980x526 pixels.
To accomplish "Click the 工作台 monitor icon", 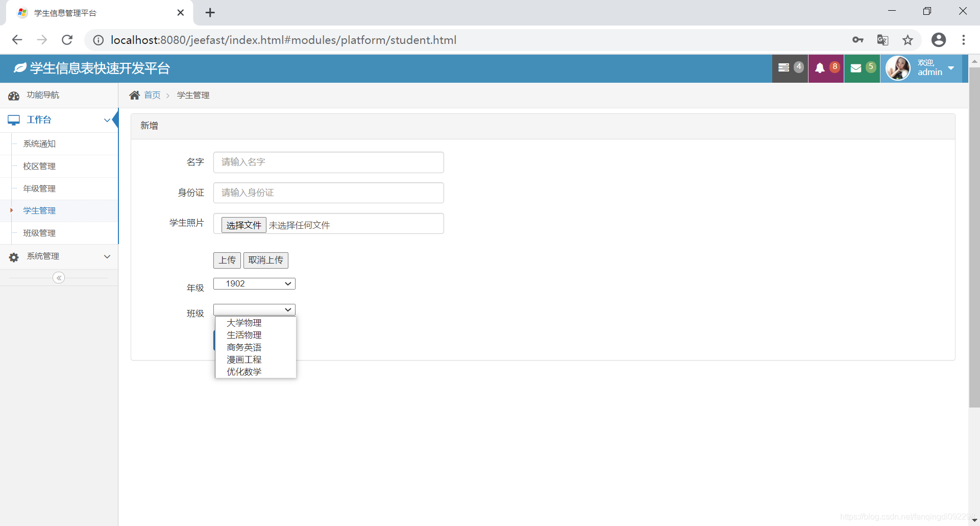I will [14, 120].
